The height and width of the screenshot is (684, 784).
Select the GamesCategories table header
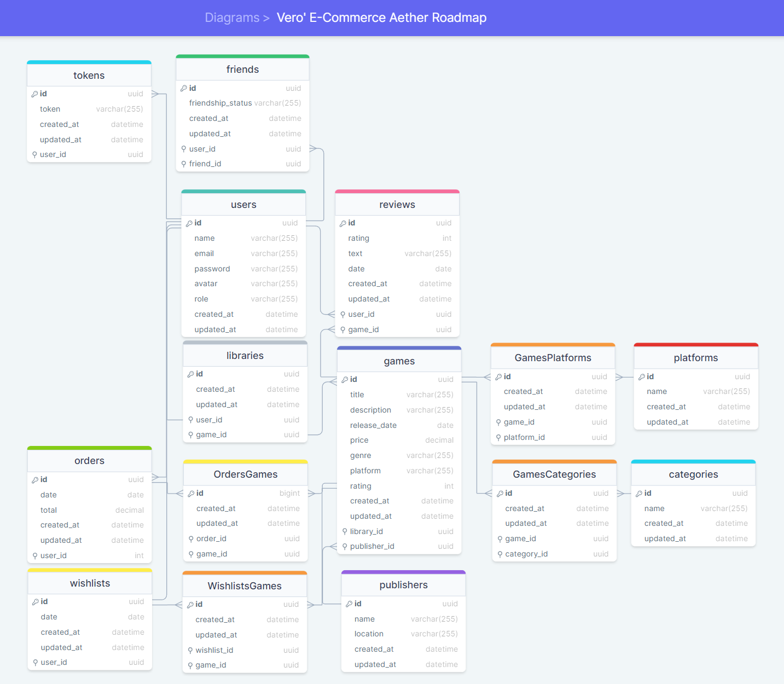[554, 474]
